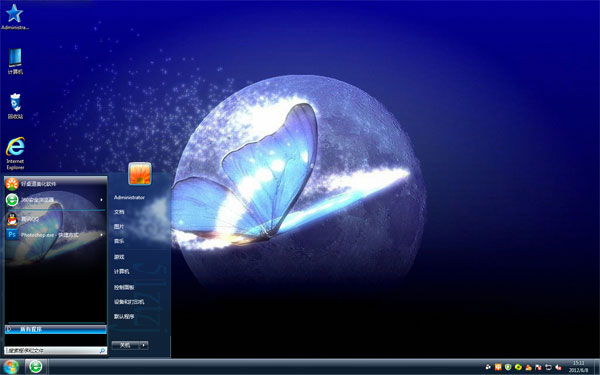Click the yellow-green round tray icon

(518, 367)
